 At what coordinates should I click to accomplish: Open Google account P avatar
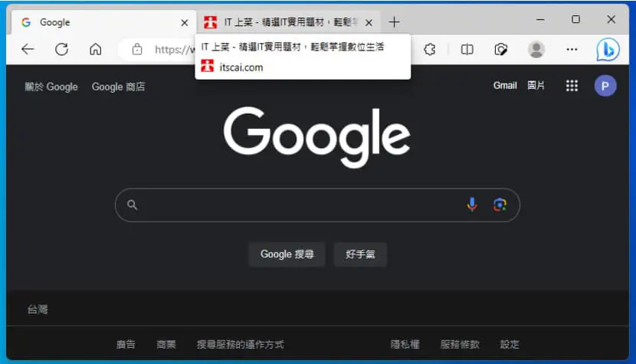(x=605, y=86)
